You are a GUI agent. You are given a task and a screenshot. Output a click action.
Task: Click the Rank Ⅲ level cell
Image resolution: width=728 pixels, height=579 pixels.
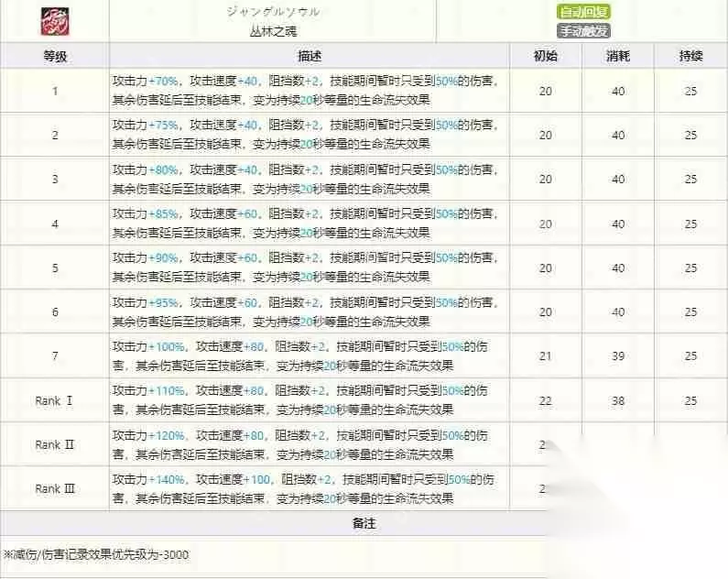coord(55,488)
